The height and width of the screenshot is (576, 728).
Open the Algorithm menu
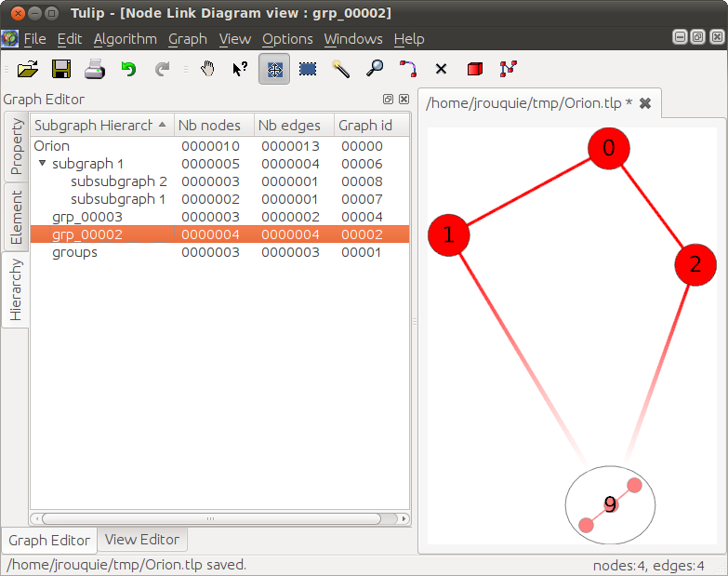pyautogui.click(x=126, y=39)
